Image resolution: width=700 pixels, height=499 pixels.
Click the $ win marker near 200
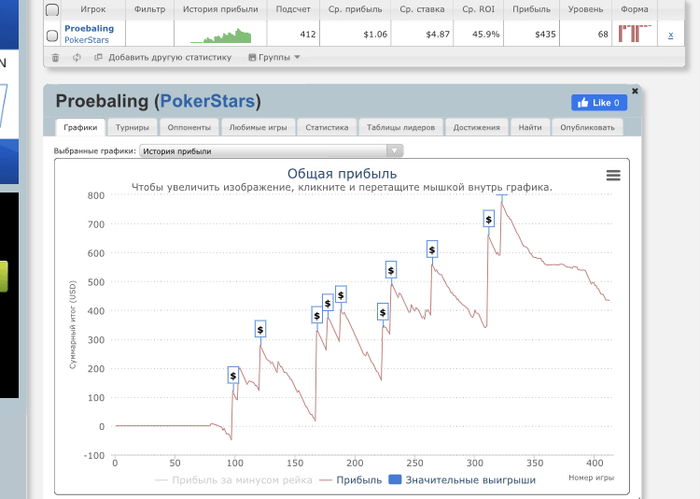pyautogui.click(x=233, y=375)
